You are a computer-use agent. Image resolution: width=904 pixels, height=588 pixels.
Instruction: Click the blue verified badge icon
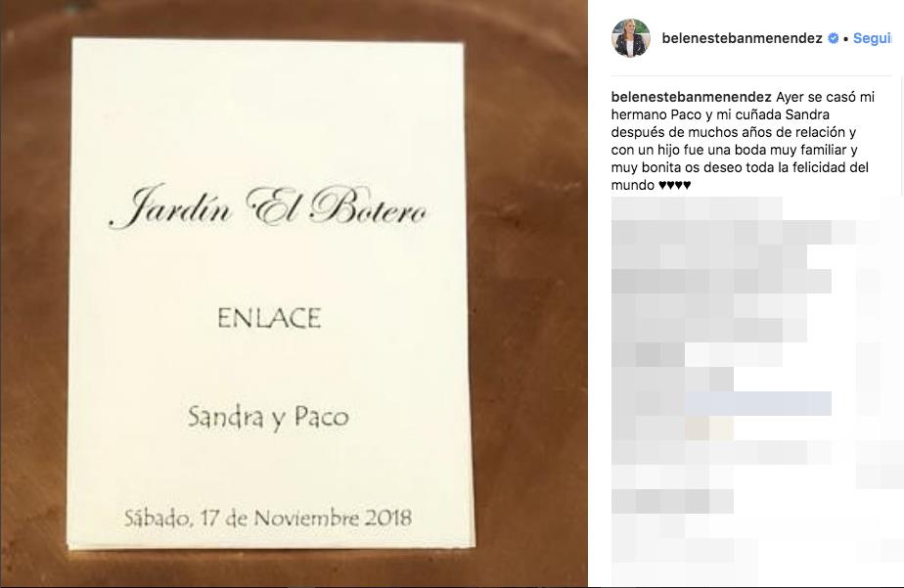834,38
